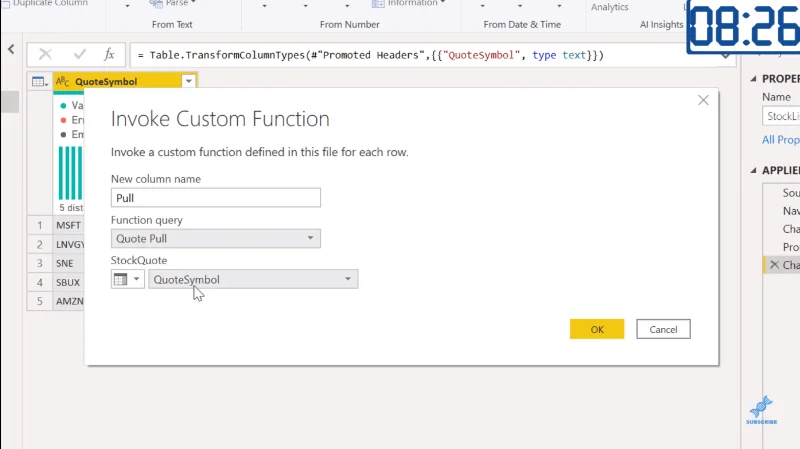Click the Duplicate Column command

click(45, 3)
